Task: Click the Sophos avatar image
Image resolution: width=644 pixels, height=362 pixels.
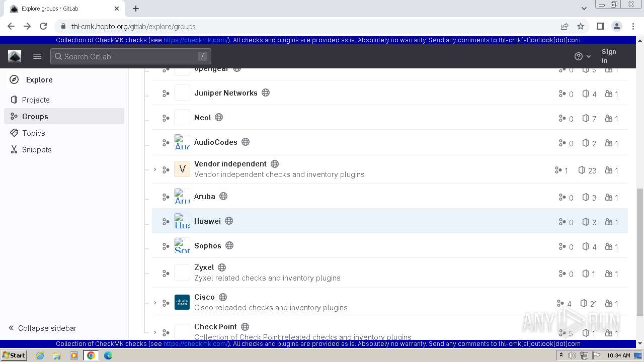Action: tap(182, 246)
